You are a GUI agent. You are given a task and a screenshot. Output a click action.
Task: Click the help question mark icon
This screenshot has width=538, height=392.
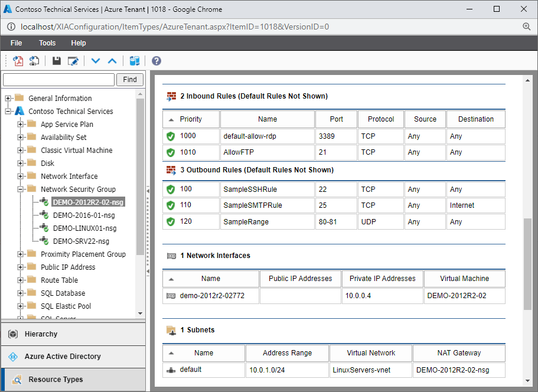tap(156, 61)
